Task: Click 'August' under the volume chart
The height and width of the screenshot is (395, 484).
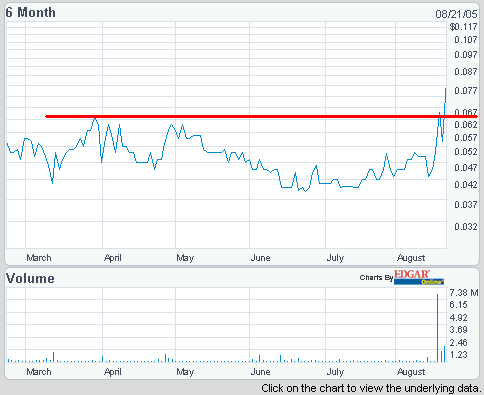Action: pos(411,372)
